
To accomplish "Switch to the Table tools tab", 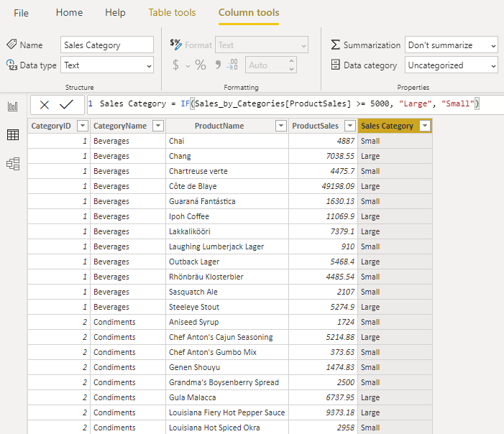I will 172,13.
